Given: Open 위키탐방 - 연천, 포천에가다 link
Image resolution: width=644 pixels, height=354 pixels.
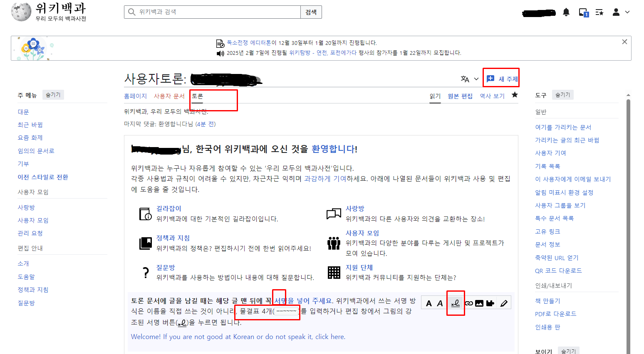Looking at the screenshot, I should pos(323,53).
